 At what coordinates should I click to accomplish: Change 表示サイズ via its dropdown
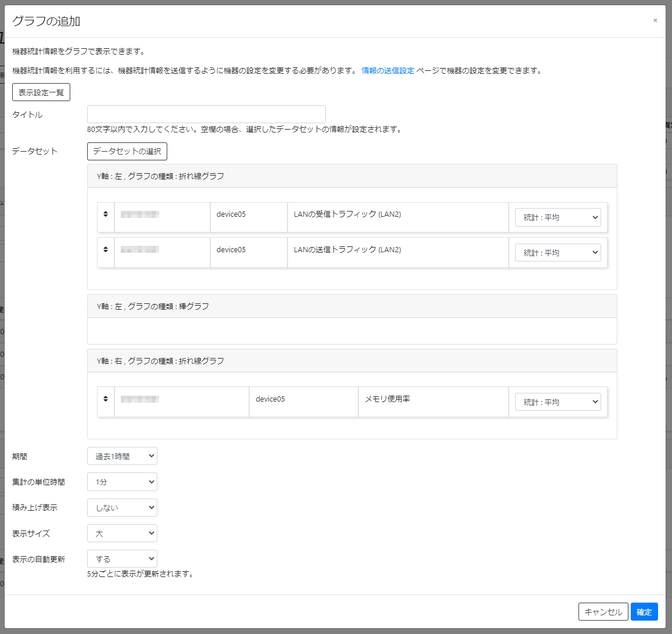click(122, 533)
